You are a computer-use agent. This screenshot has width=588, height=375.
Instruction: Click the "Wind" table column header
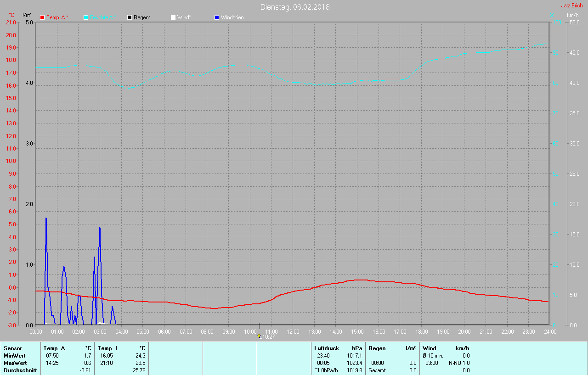coord(430,348)
